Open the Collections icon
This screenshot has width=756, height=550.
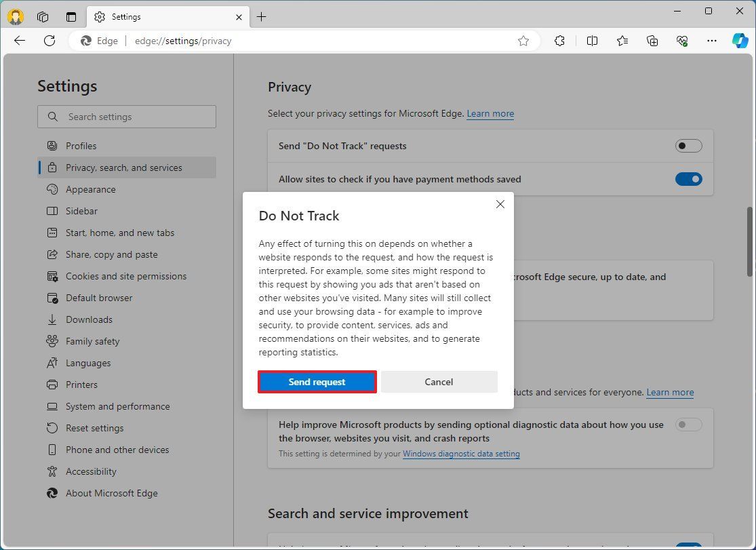coord(652,41)
